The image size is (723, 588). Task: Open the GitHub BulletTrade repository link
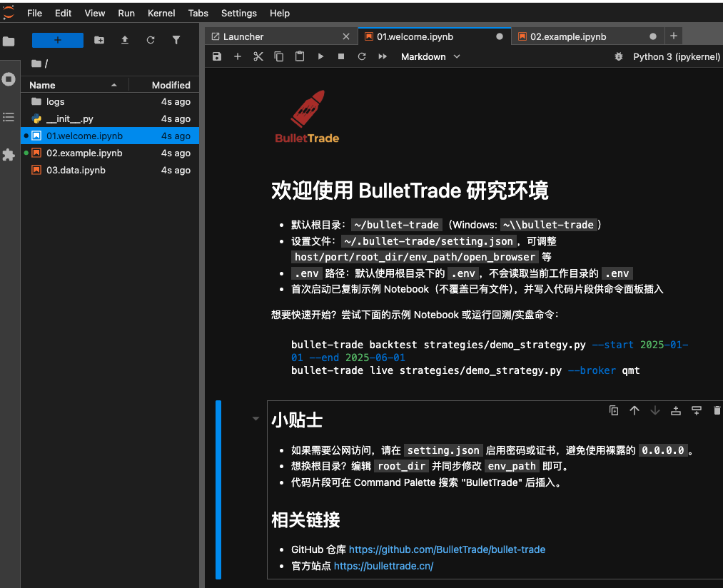(447, 549)
